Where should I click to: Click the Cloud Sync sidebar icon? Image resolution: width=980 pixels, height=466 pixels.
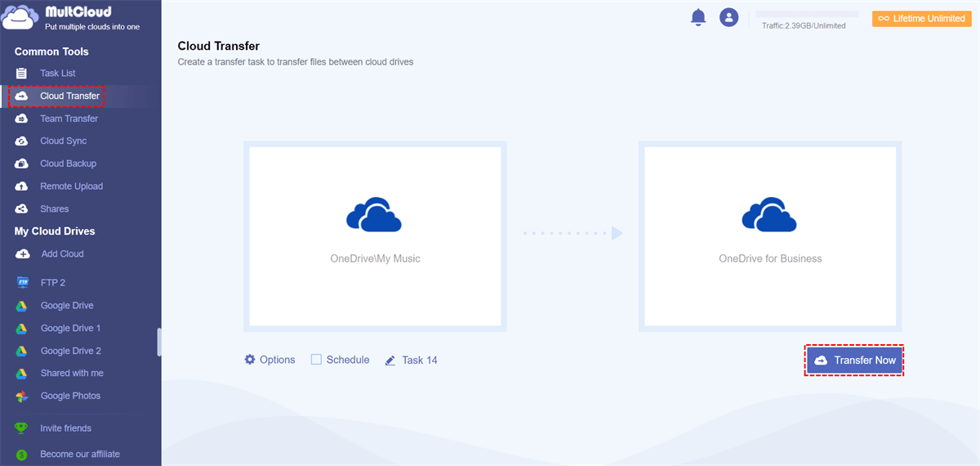point(22,141)
